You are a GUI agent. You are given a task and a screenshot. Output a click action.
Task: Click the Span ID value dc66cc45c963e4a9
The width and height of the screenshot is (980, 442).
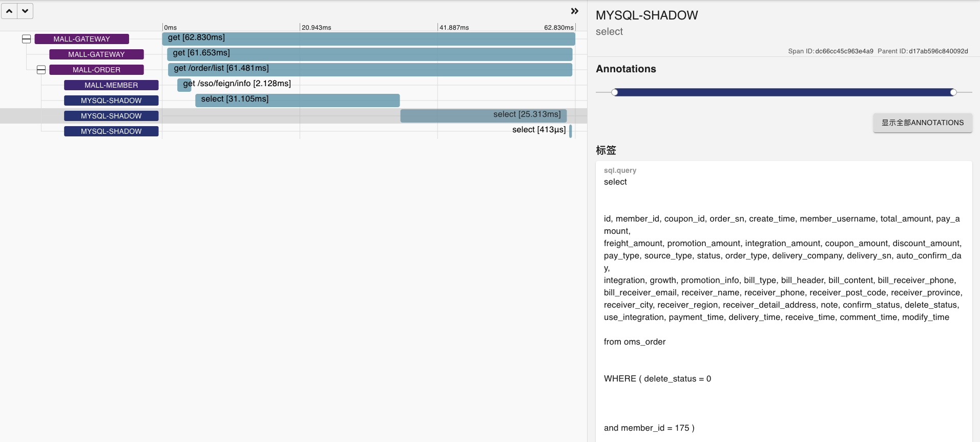coord(844,51)
